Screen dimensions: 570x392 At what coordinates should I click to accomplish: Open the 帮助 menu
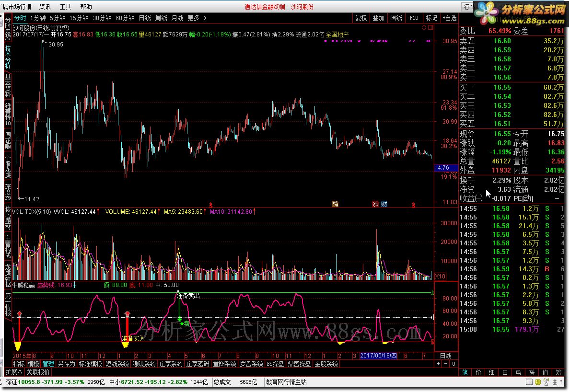click(86, 7)
